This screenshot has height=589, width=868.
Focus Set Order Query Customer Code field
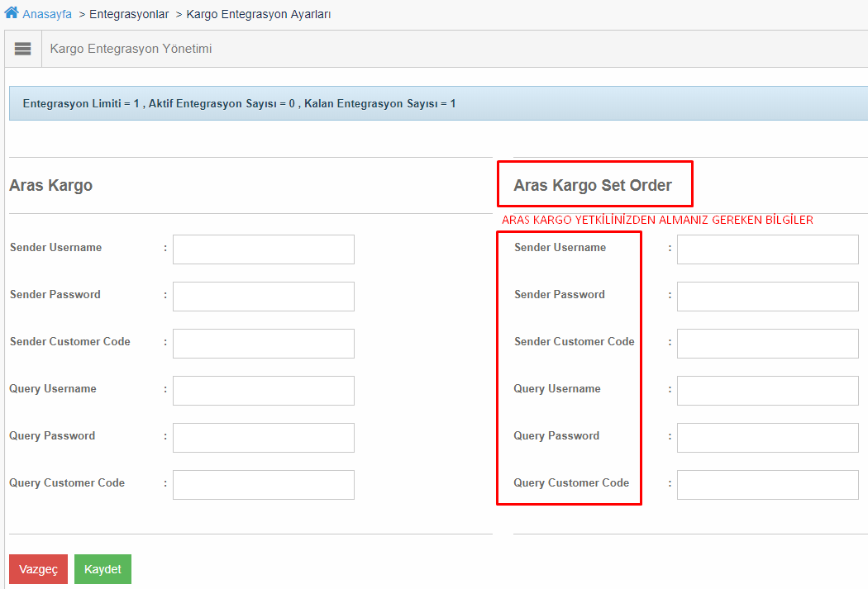(x=768, y=484)
